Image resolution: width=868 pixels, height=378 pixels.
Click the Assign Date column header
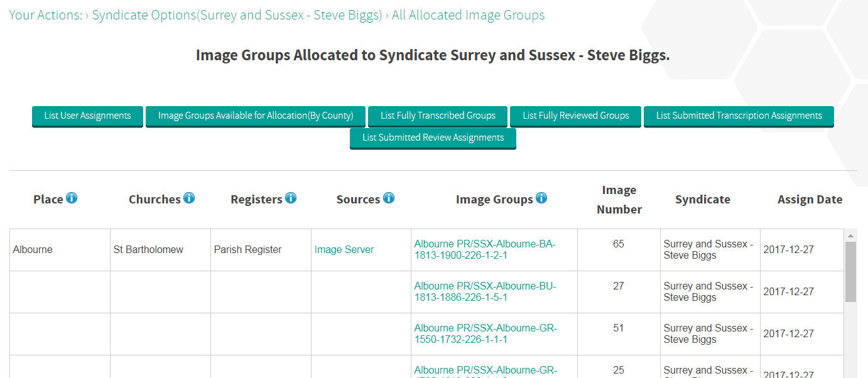(x=810, y=200)
